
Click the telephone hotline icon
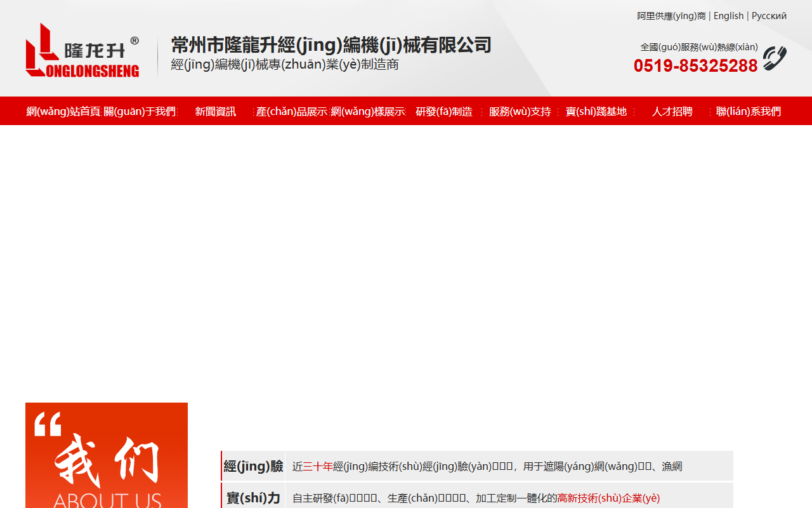[x=775, y=58]
